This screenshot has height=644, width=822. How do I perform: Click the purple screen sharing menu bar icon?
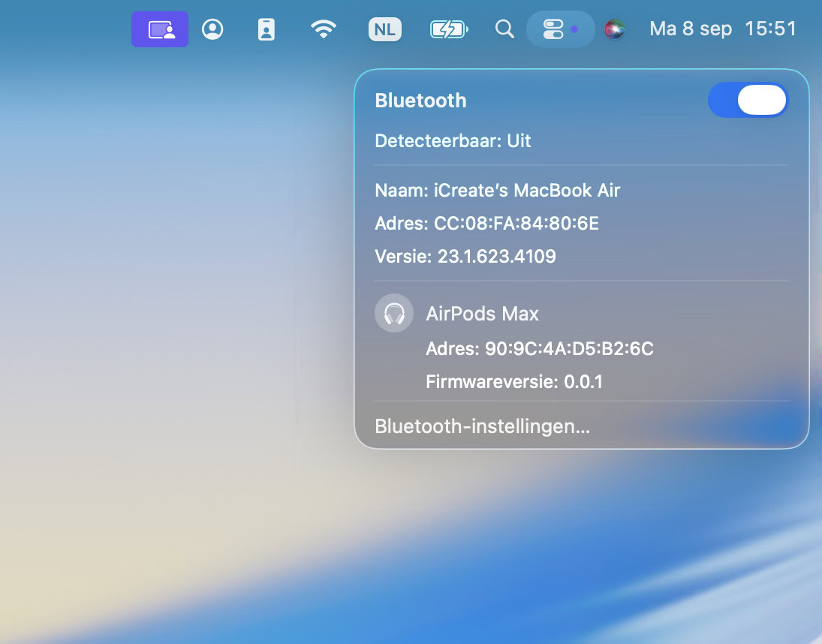pyautogui.click(x=160, y=30)
